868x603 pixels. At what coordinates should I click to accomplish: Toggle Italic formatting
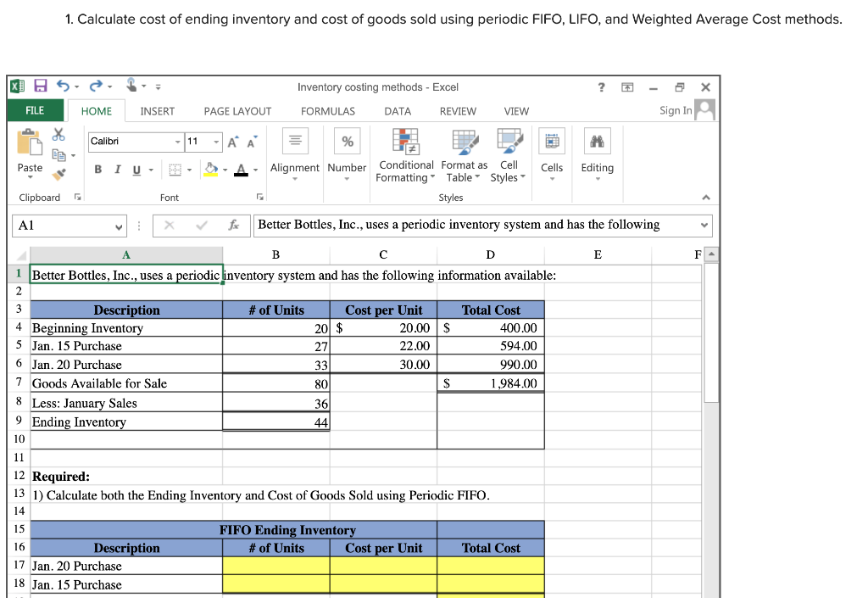(x=118, y=170)
